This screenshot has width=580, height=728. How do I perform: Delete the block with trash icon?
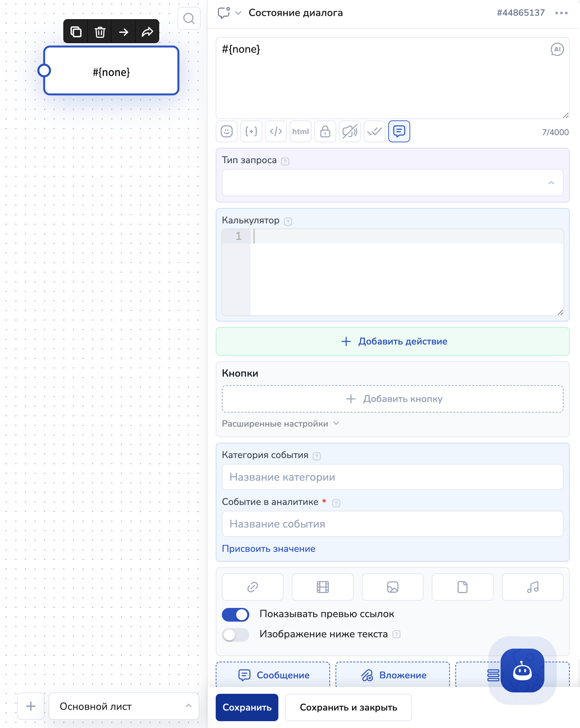tap(100, 32)
